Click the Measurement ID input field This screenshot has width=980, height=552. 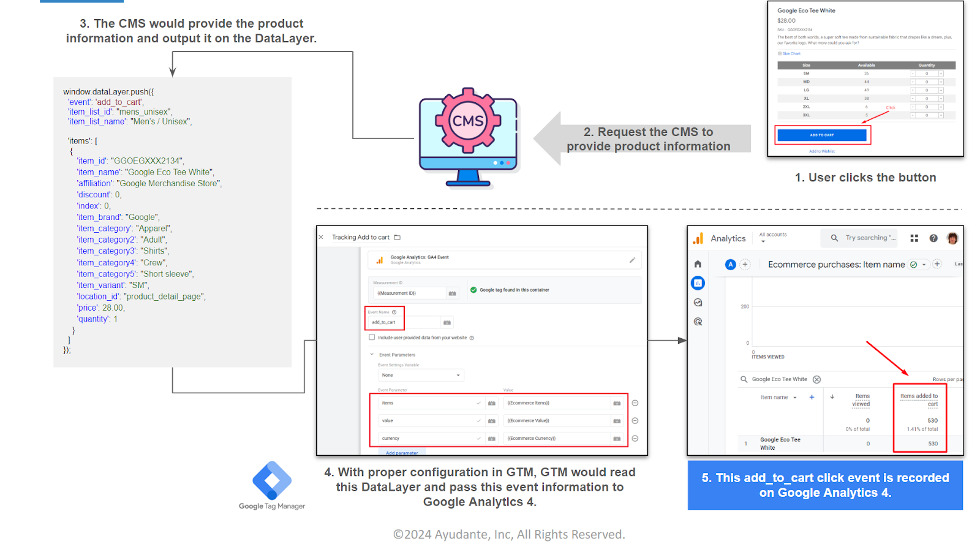coord(409,293)
